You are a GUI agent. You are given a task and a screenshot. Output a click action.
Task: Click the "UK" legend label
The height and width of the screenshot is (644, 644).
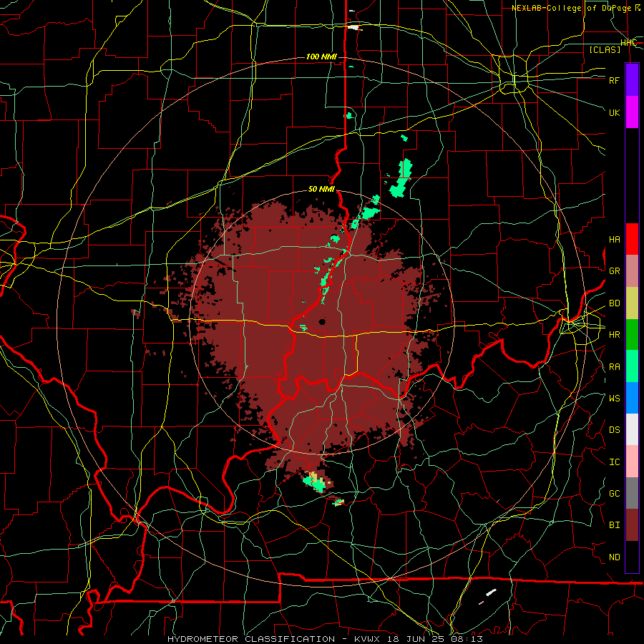tap(614, 112)
